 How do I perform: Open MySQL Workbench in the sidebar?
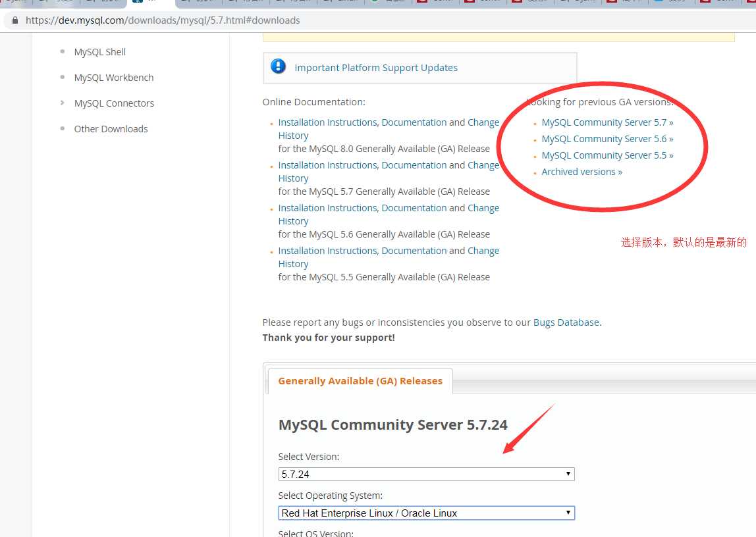pyautogui.click(x=114, y=78)
